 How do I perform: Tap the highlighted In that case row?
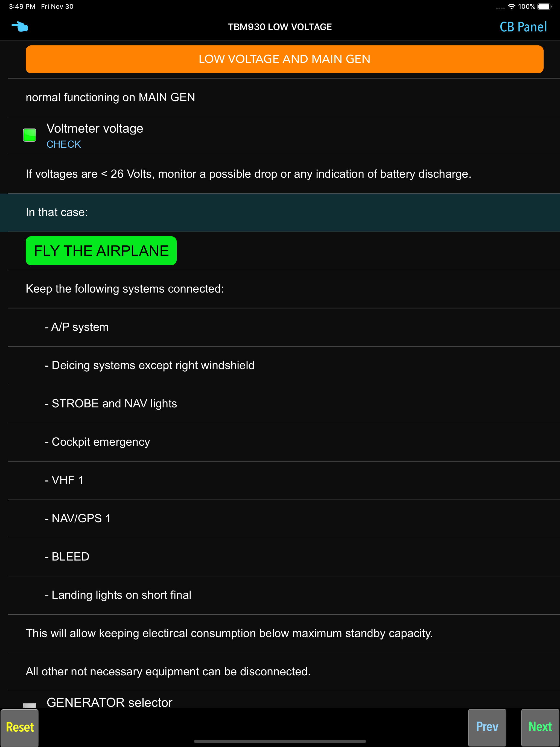click(x=280, y=212)
